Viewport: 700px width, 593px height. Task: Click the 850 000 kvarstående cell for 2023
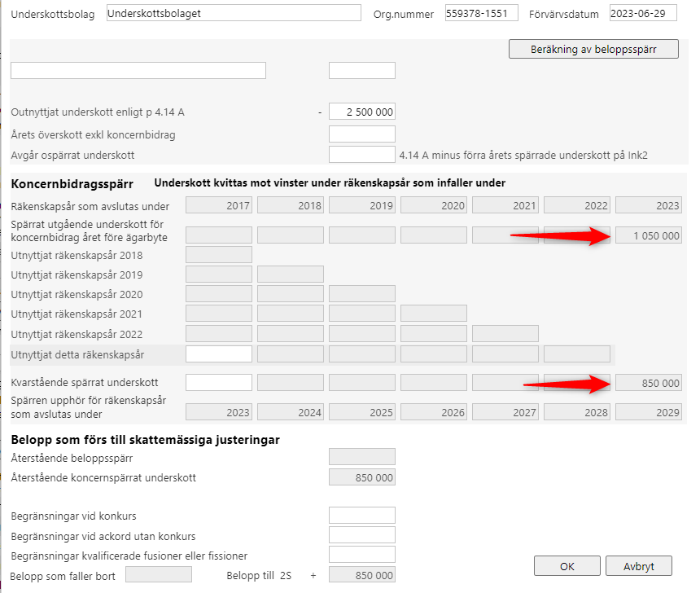tap(649, 383)
